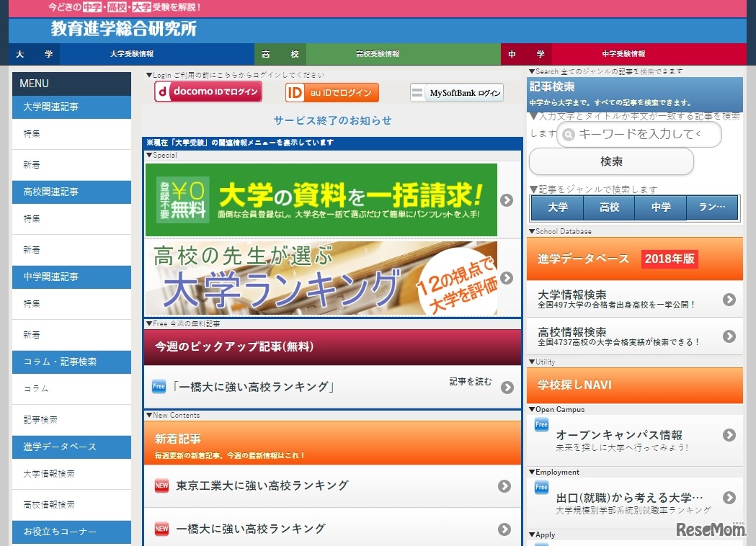Open コラム・記事検索 sidebar section

pos(71,362)
